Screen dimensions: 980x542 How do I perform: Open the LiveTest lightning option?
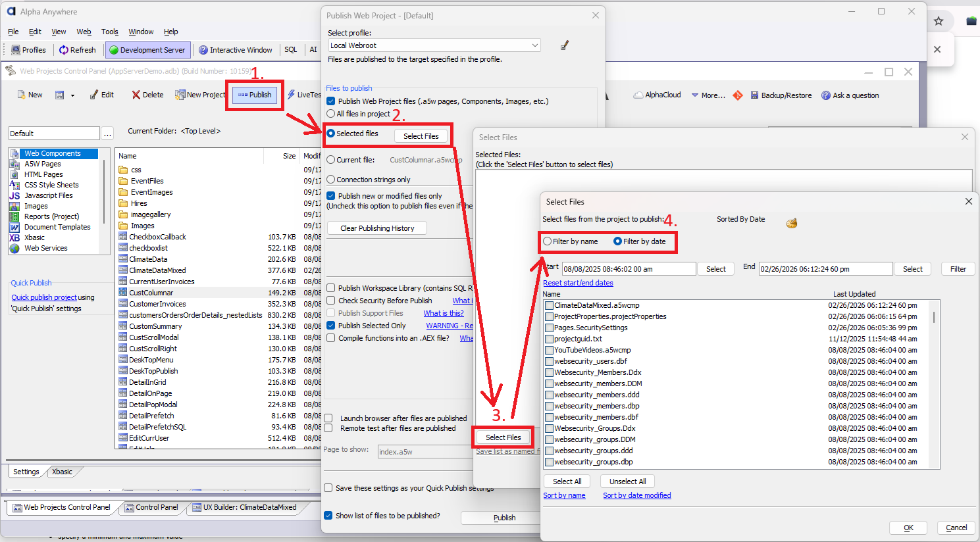[305, 95]
